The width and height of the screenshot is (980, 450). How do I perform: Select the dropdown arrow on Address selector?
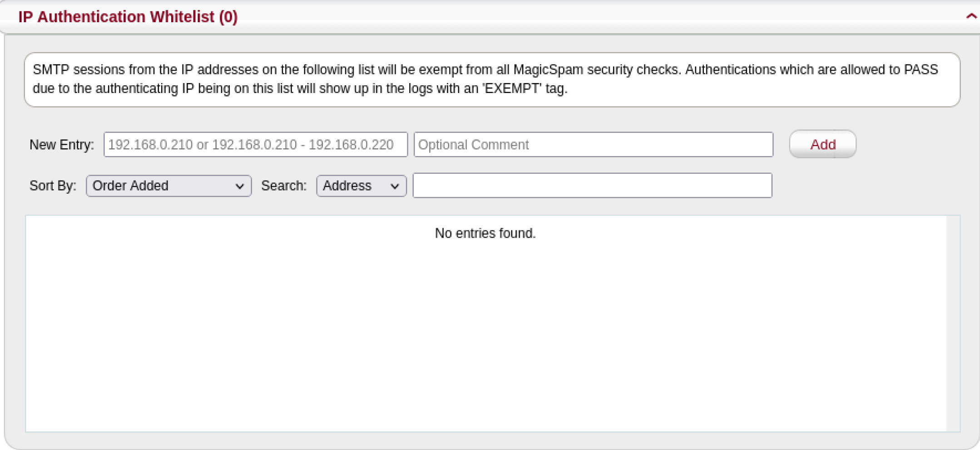[395, 186]
